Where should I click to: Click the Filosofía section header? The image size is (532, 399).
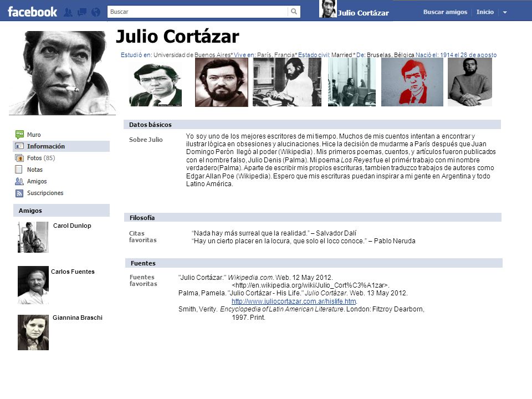pyautogui.click(x=313, y=217)
